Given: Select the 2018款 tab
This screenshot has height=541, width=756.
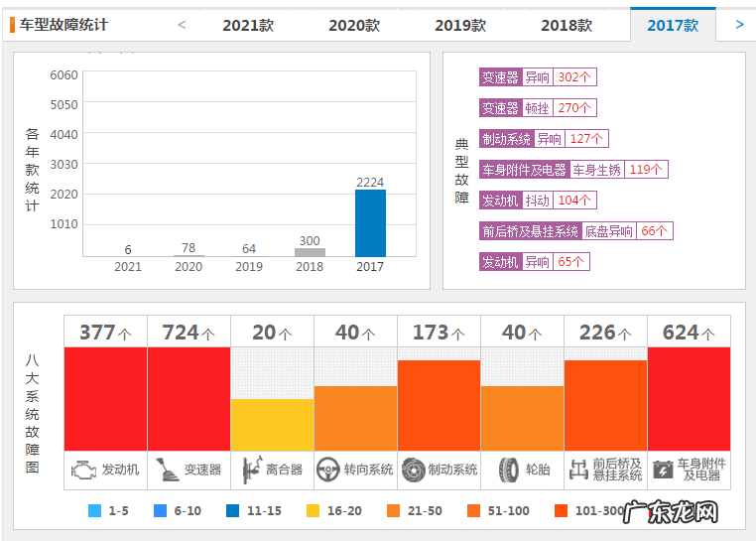Looking at the screenshot, I should pyautogui.click(x=567, y=25).
